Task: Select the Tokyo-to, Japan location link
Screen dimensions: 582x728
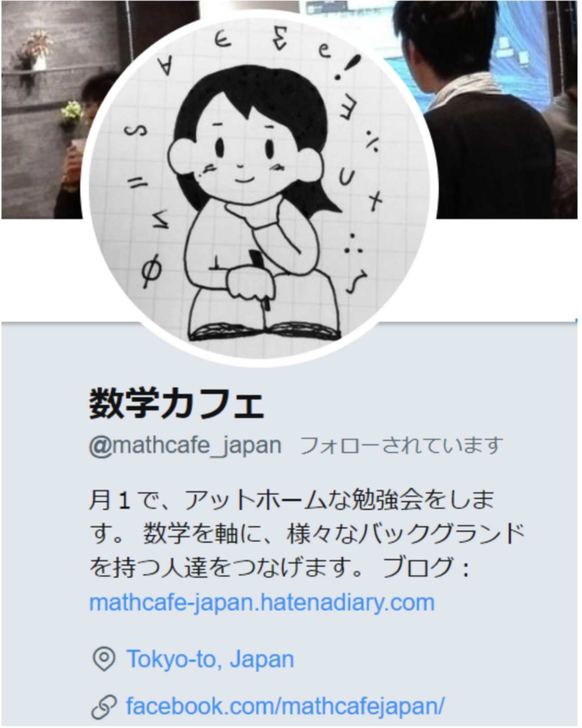Action: point(210,659)
